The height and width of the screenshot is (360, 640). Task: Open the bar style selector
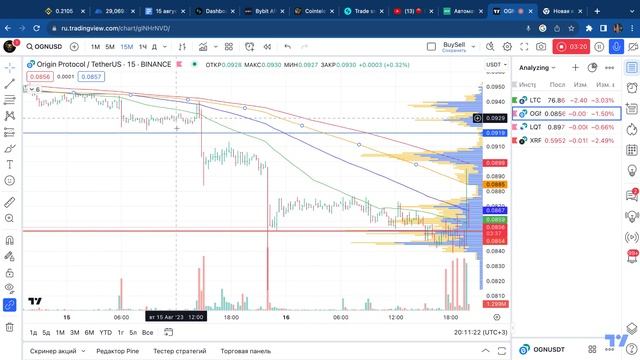pos(182,47)
